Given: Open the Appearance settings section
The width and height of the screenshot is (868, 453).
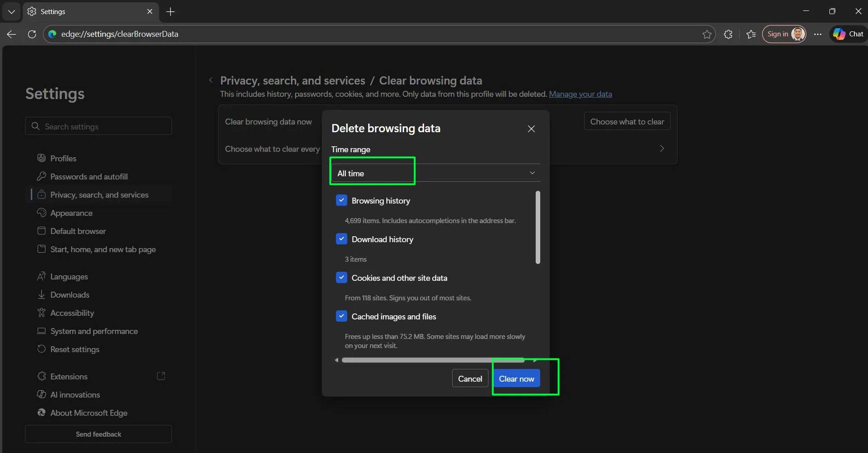Looking at the screenshot, I should coord(71,213).
